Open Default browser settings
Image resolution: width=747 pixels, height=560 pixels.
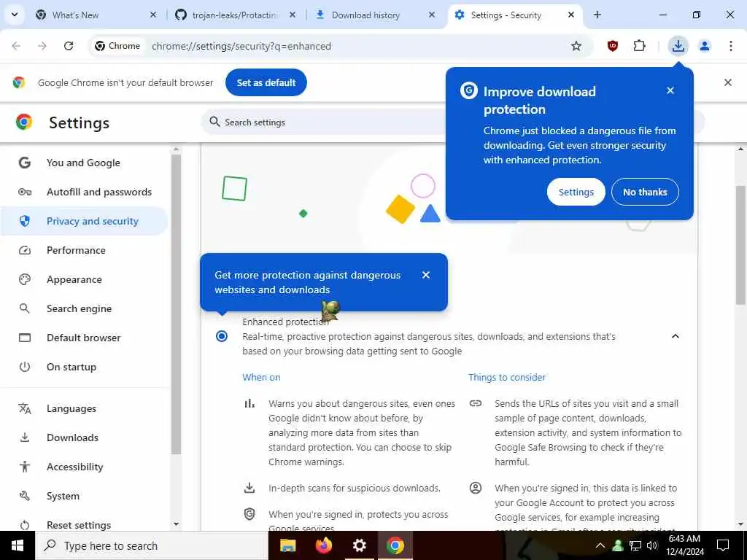[x=84, y=338]
